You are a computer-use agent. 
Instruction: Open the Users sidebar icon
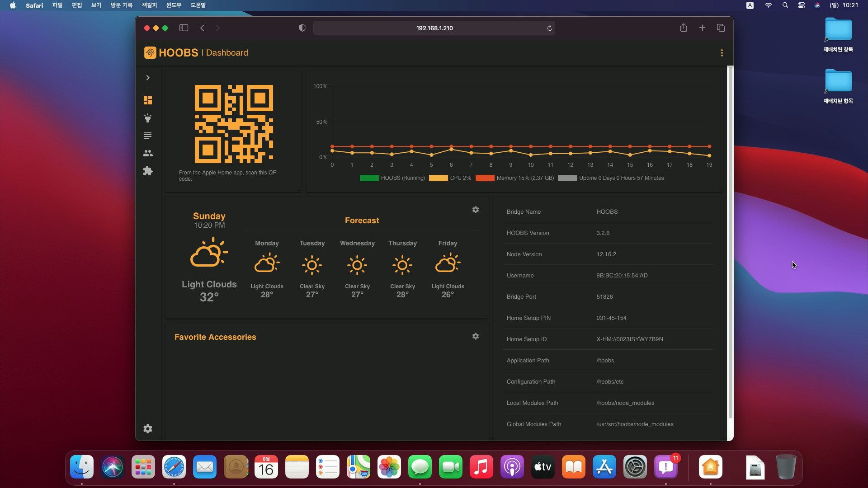148,154
